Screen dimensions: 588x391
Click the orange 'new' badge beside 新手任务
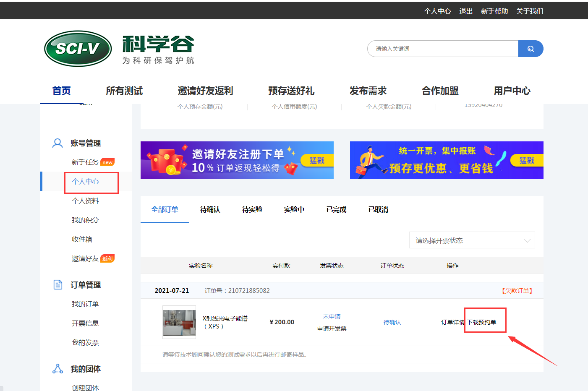(107, 162)
